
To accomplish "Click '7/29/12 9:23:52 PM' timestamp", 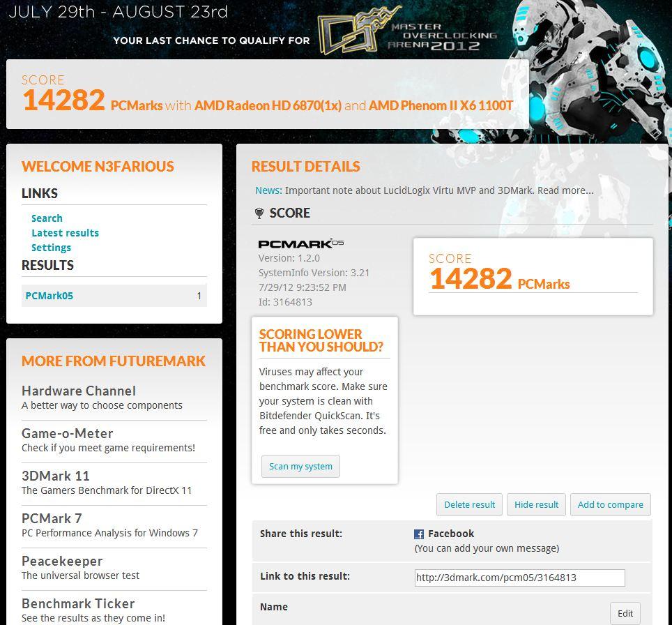I will pos(302,287).
